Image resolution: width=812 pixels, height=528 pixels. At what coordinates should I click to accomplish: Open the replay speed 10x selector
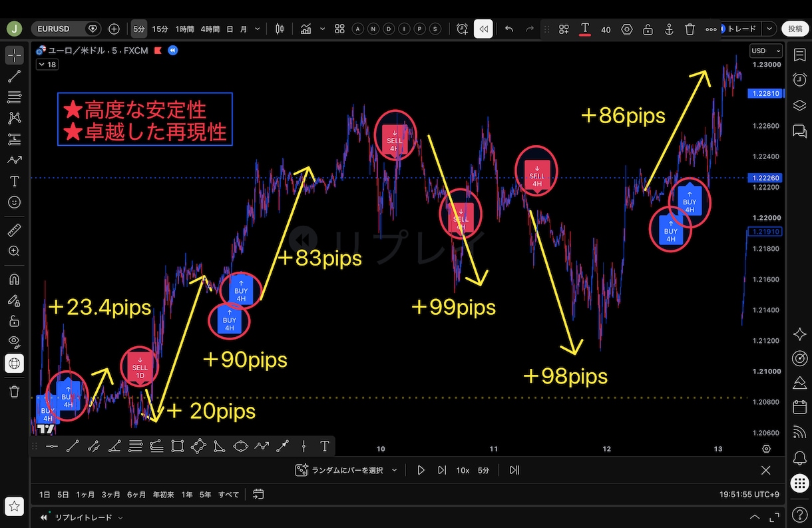pos(463,470)
